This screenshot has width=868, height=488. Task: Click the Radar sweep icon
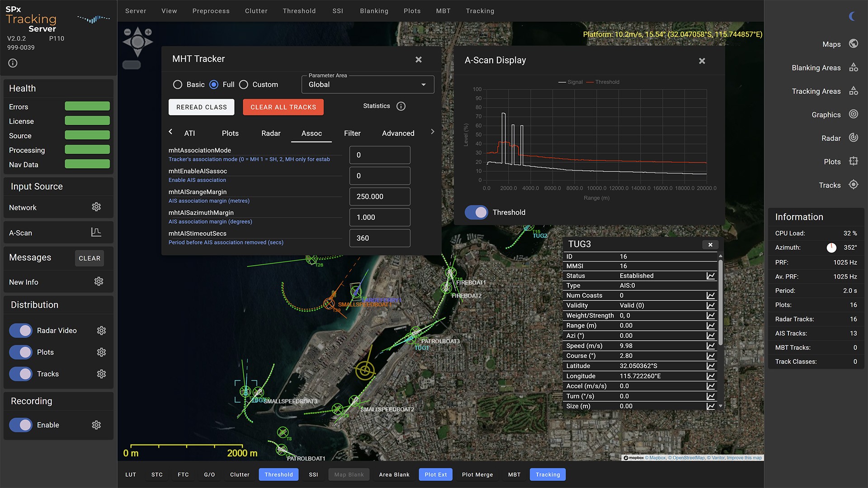click(854, 138)
